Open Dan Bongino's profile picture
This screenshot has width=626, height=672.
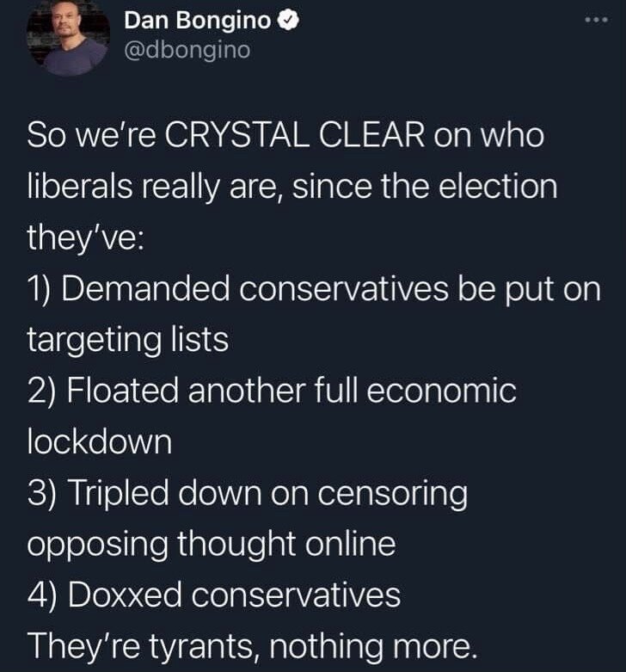click(x=66, y=39)
